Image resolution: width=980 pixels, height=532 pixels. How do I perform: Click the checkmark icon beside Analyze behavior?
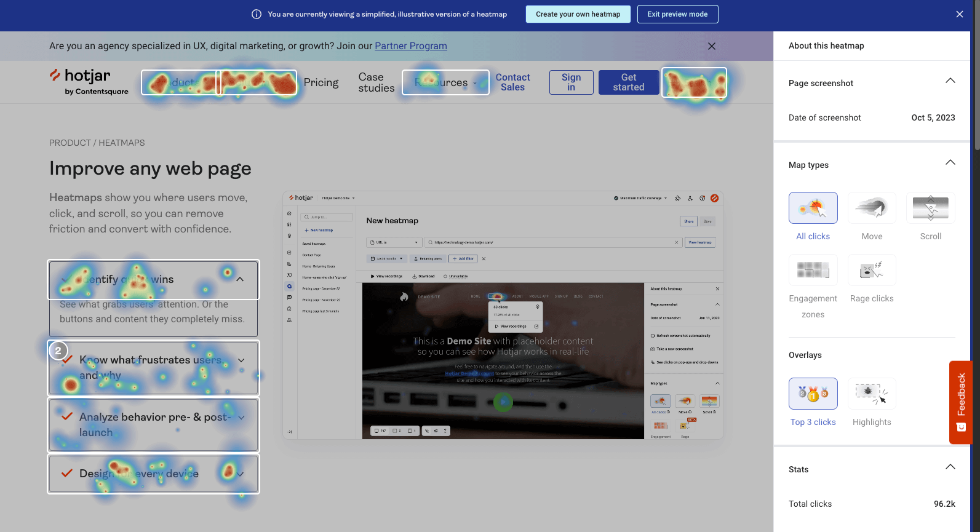(x=67, y=416)
